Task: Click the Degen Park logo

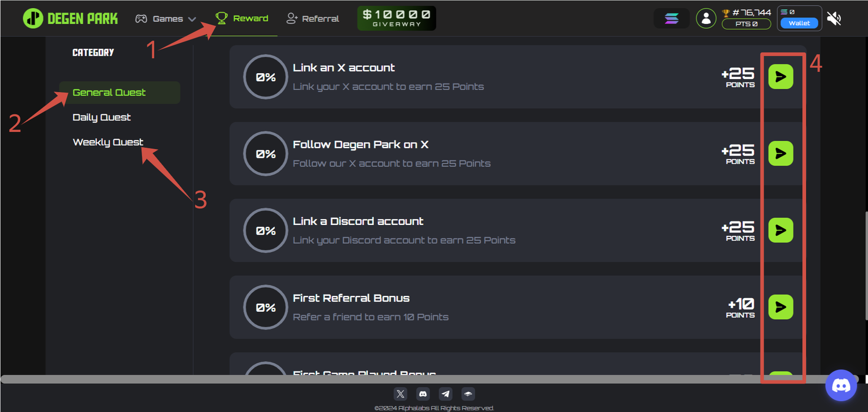Action: coord(71,18)
